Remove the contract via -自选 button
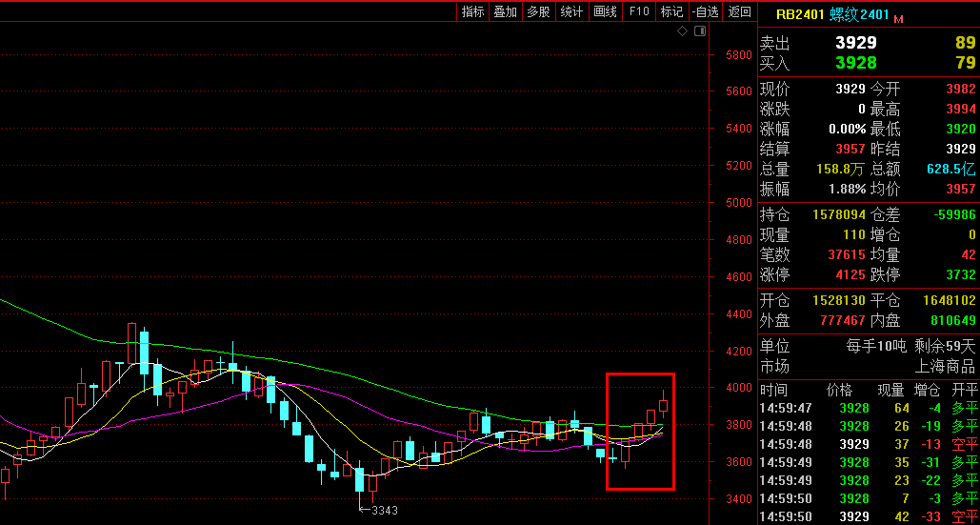 705,11
